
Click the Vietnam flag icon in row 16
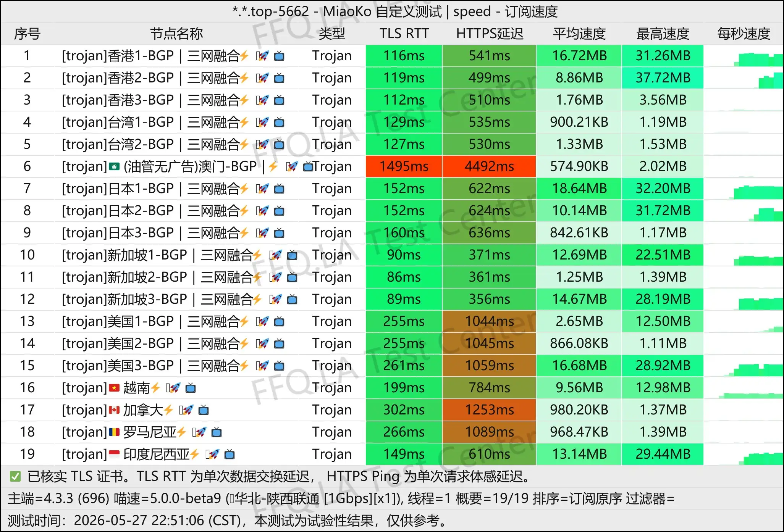[x=114, y=388]
